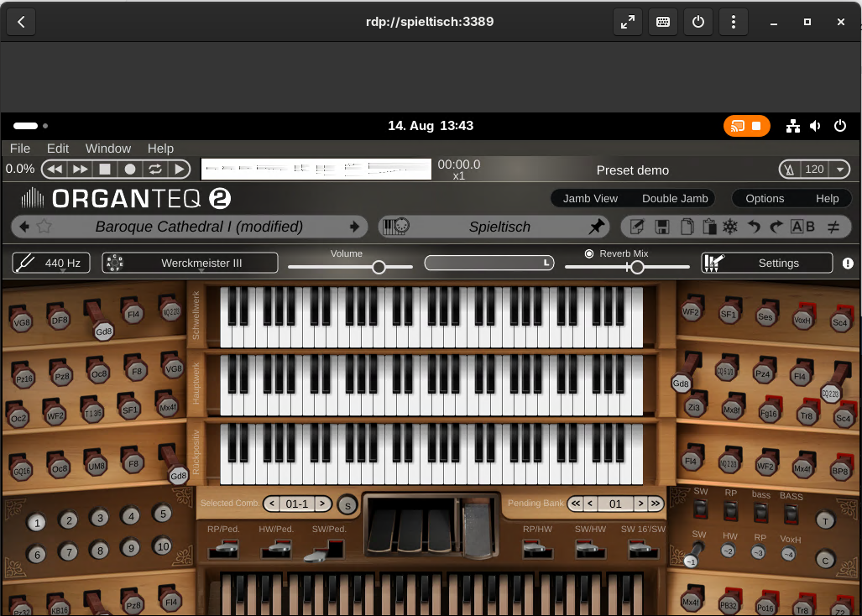The image size is (862, 616).
Task: Open the tempo 120 dropdown arrow
Action: pos(840,170)
